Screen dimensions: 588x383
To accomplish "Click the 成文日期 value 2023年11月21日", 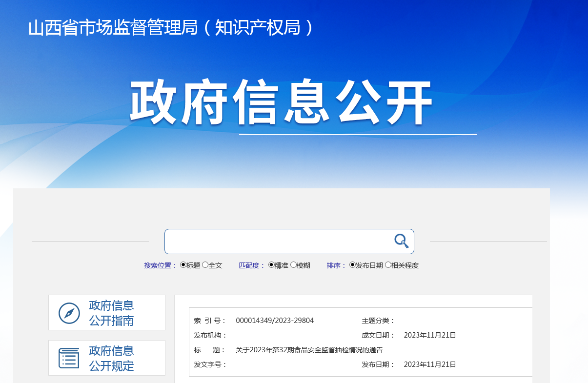I will point(430,335).
